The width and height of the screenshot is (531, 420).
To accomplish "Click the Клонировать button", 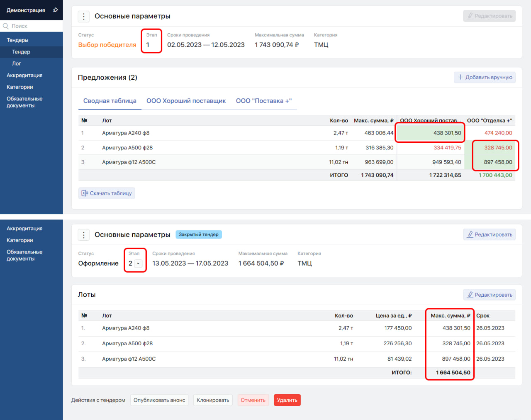I will coord(213,400).
